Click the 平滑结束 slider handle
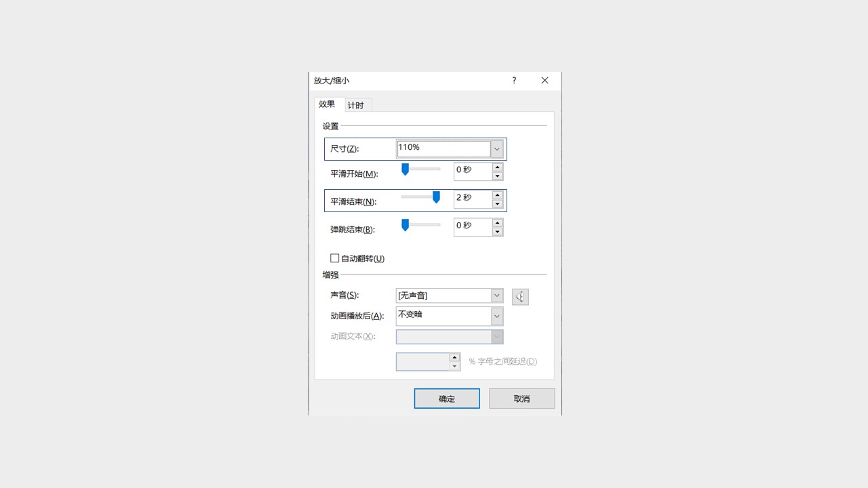Image resolution: width=868 pixels, height=488 pixels. [x=436, y=197]
